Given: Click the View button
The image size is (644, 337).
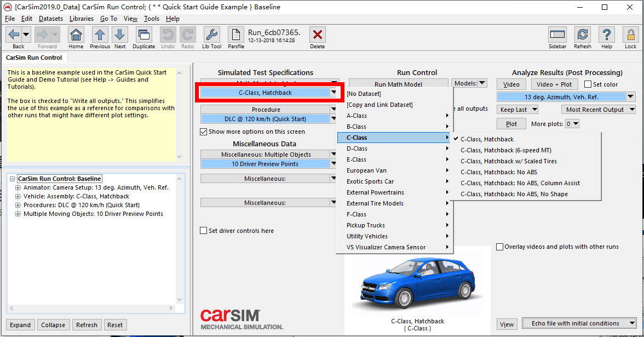Looking at the screenshot, I should click(x=507, y=324).
